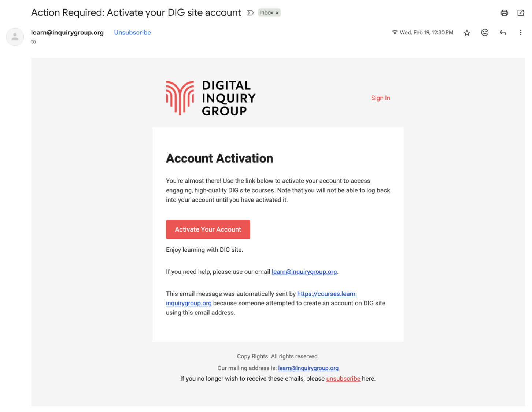The width and height of the screenshot is (532, 412).
Task: Click the sender's profile avatar
Action: (x=15, y=37)
